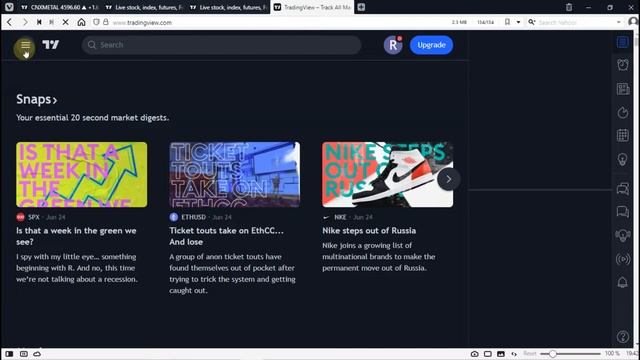This screenshot has width=640, height=360.
Task: Open the ideas stream troll icon
Action: [622, 235]
